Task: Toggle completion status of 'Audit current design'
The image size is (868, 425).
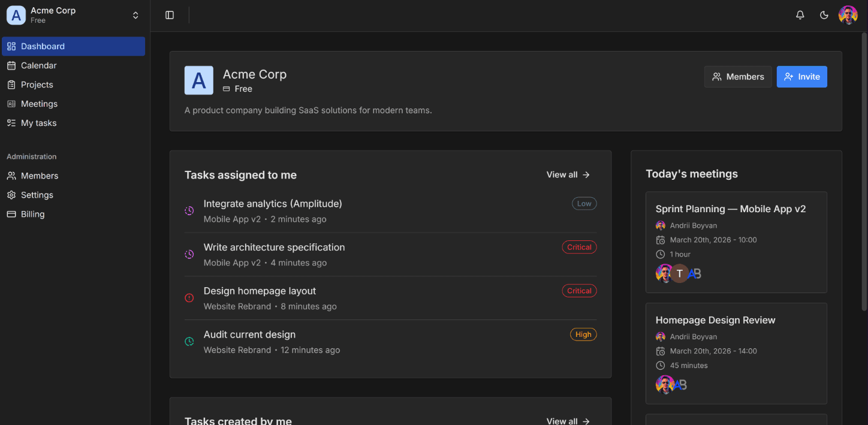Action: (x=189, y=341)
